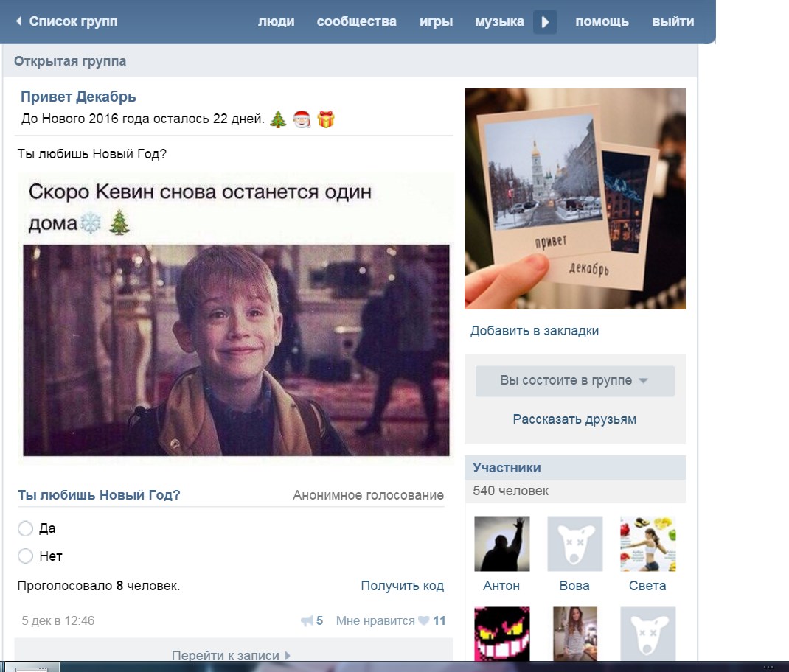This screenshot has width=789, height=672.
Task: Open the музыка menu item
Action: pos(499,21)
